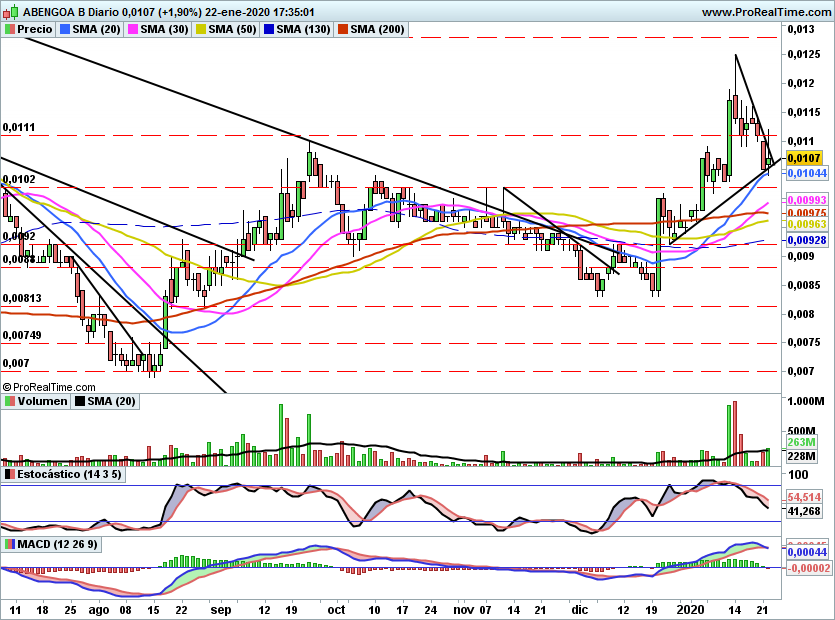Select the Precio indicator label
The width and height of the screenshot is (835, 620).
click(35, 29)
